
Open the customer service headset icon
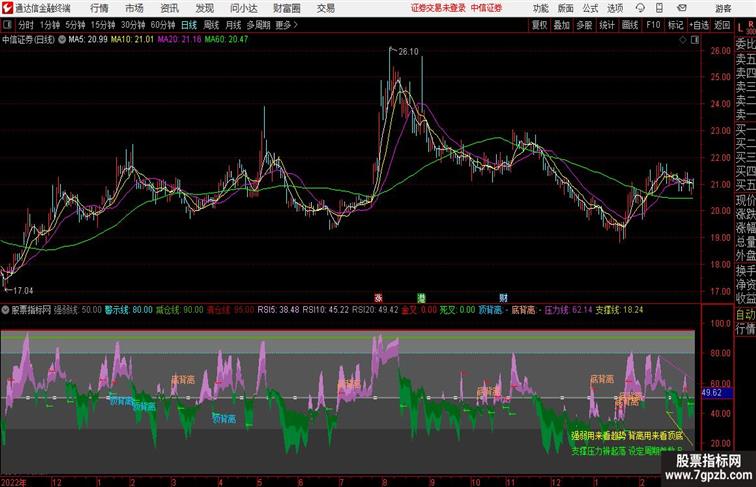point(640,8)
